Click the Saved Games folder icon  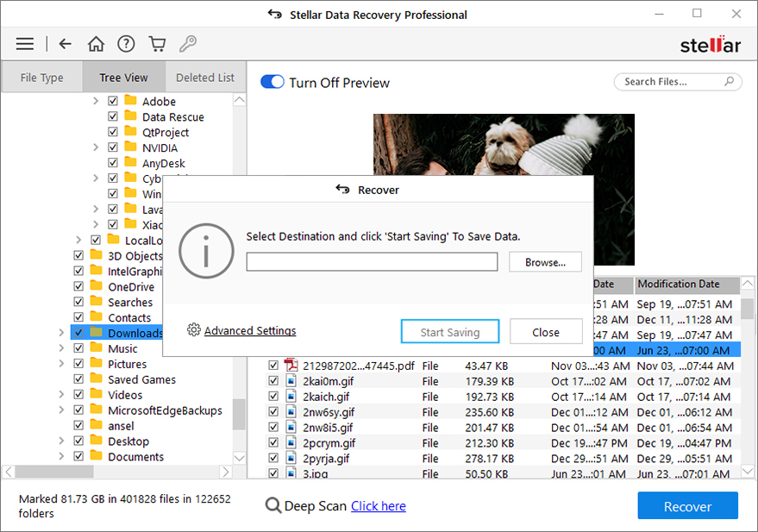pyautogui.click(x=97, y=379)
